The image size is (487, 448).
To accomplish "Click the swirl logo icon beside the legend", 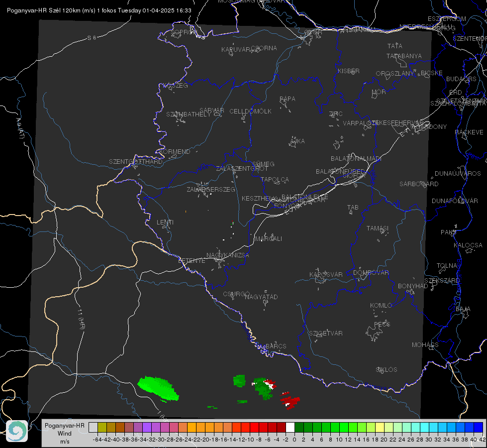I will pyautogui.click(x=17, y=431).
